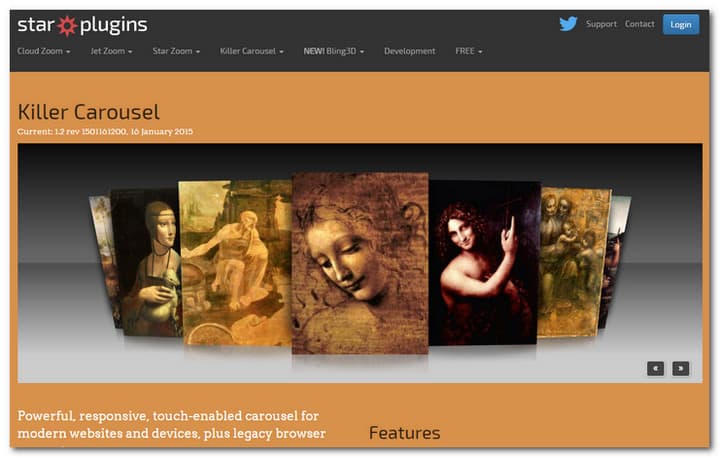Viewport: 720px width, 458px height.
Task: Go to the Development page
Action: 410,51
